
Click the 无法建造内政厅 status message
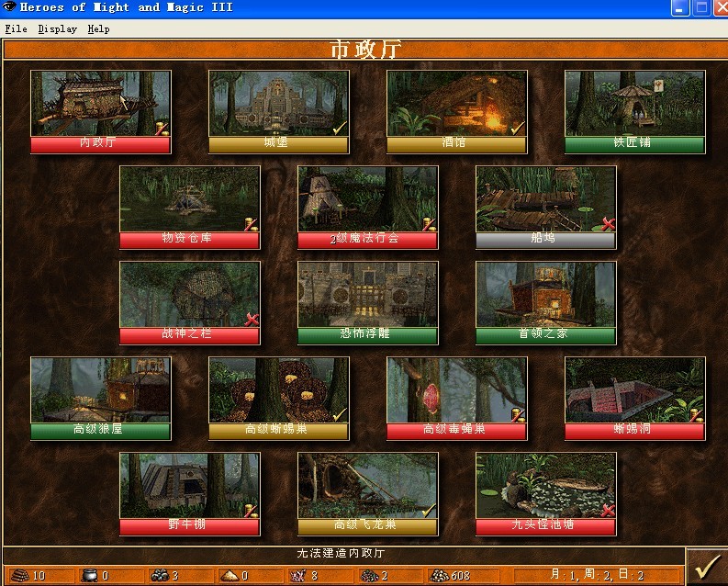pos(341,553)
